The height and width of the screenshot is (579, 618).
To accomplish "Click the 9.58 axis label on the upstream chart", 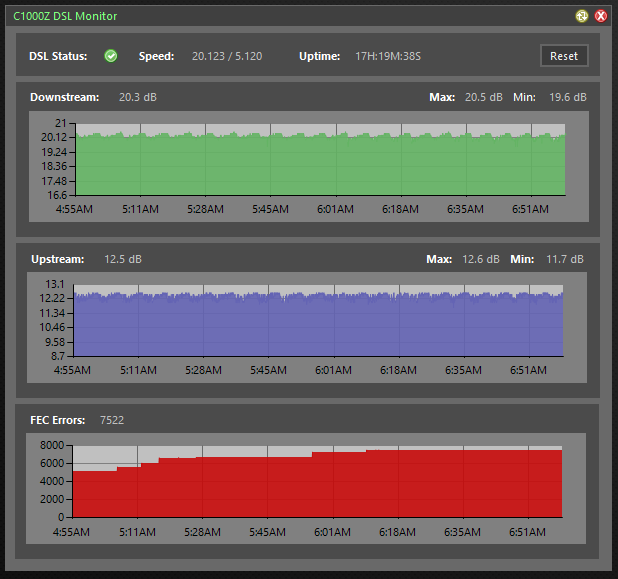I will (55, 342).
